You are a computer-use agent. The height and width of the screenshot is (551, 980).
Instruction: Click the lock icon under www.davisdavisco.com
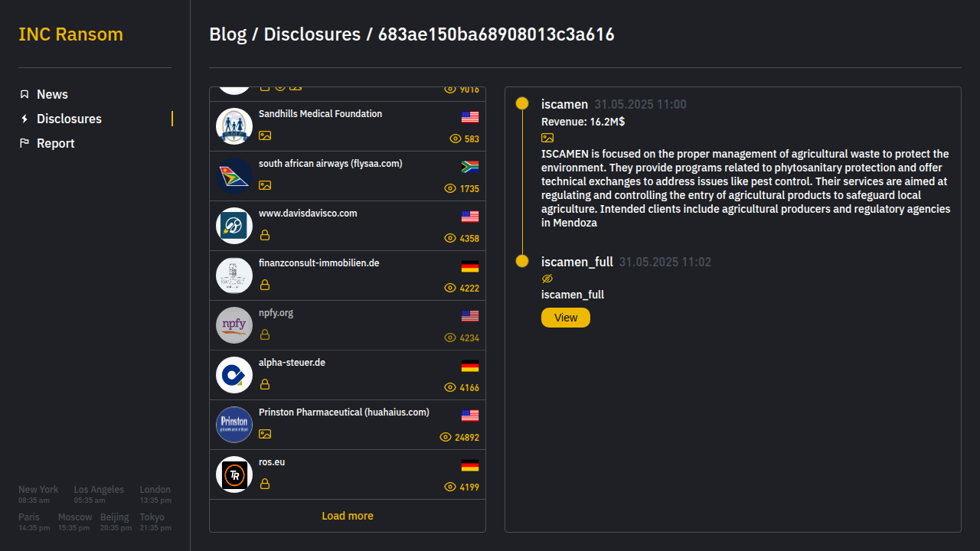pos(265,235)
